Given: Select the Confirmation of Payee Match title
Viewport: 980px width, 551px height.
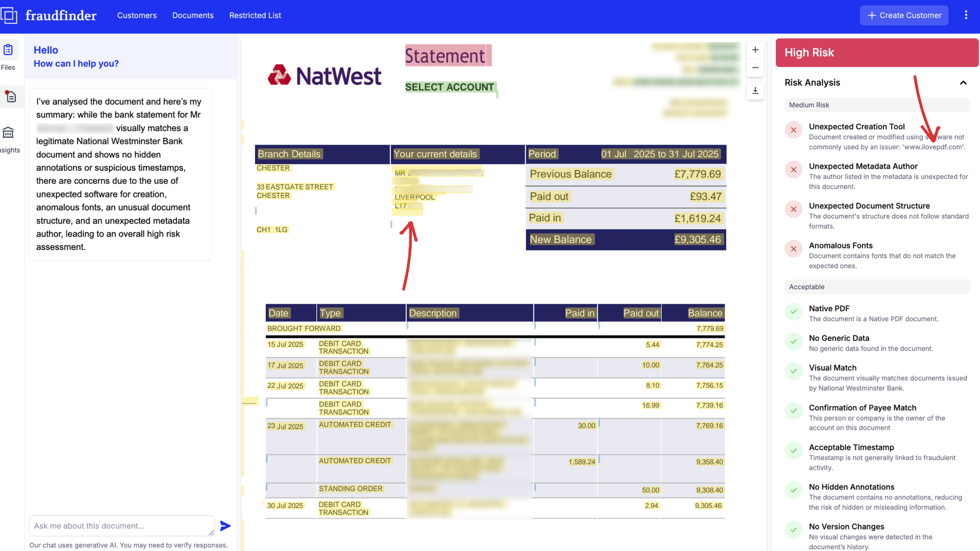Looking at the screenshot, I should [862, 408].
